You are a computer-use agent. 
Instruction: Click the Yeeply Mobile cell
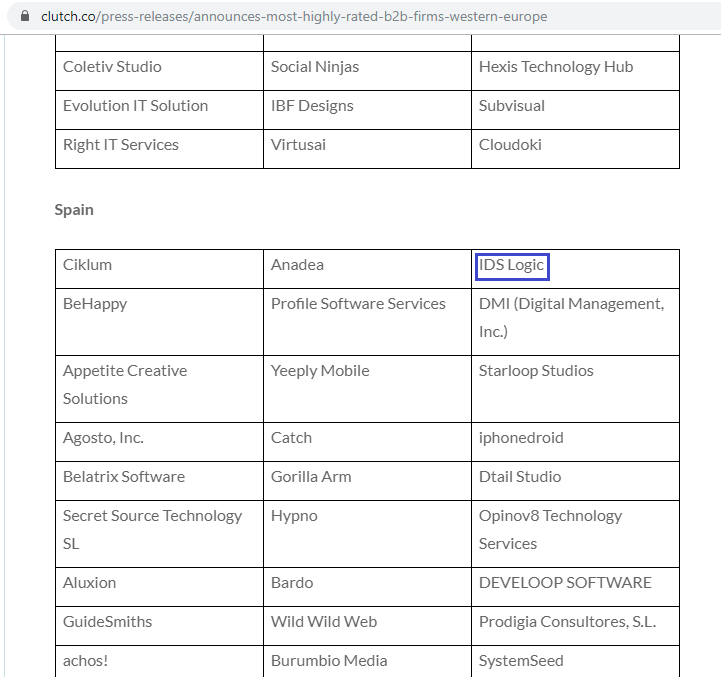(x=367, y=389)
